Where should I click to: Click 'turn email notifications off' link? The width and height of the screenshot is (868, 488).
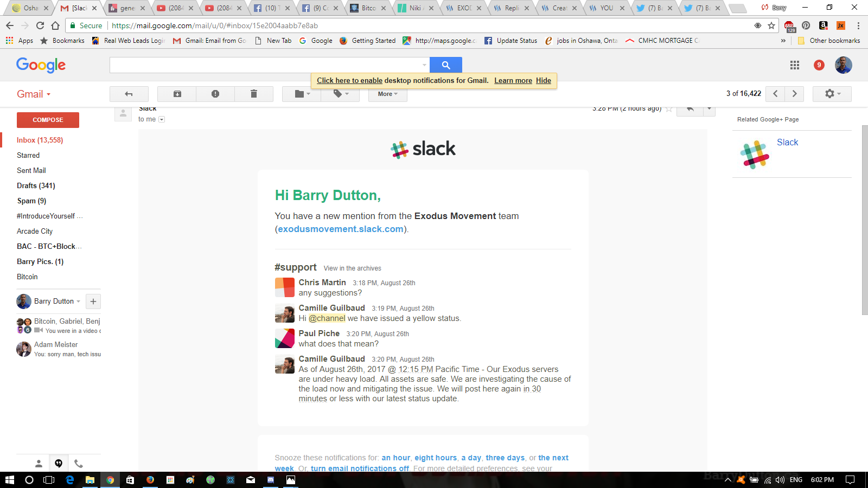point(360,468)
